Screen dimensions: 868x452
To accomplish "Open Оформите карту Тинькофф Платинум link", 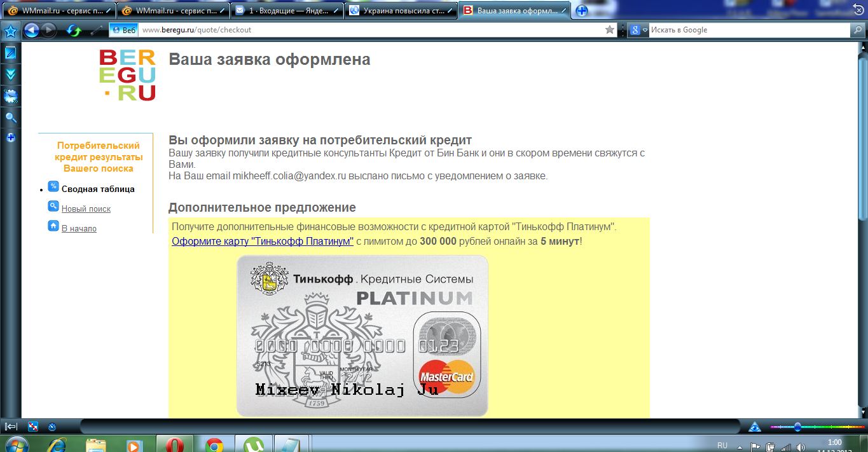I will point(263,242).
